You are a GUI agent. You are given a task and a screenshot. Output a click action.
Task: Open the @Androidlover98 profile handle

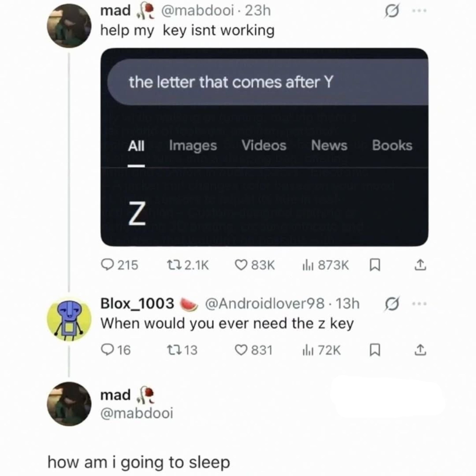pyautogui.click(x=265, y=303)
